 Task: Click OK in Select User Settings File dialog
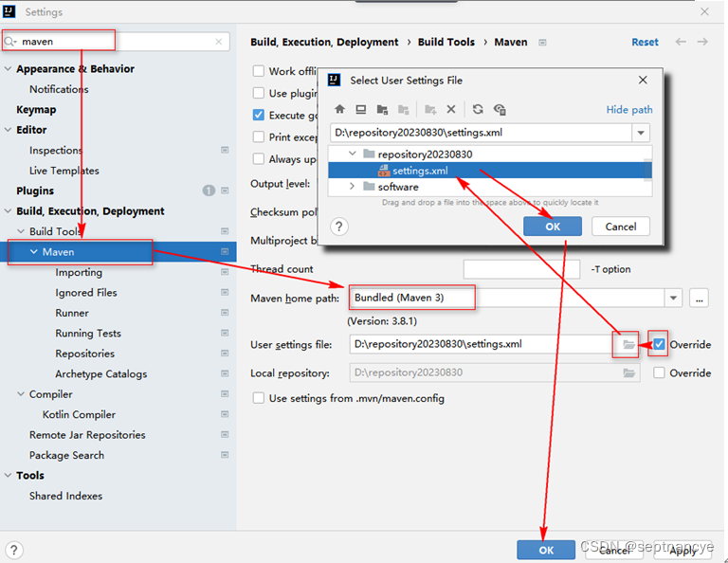click(553, 227)
